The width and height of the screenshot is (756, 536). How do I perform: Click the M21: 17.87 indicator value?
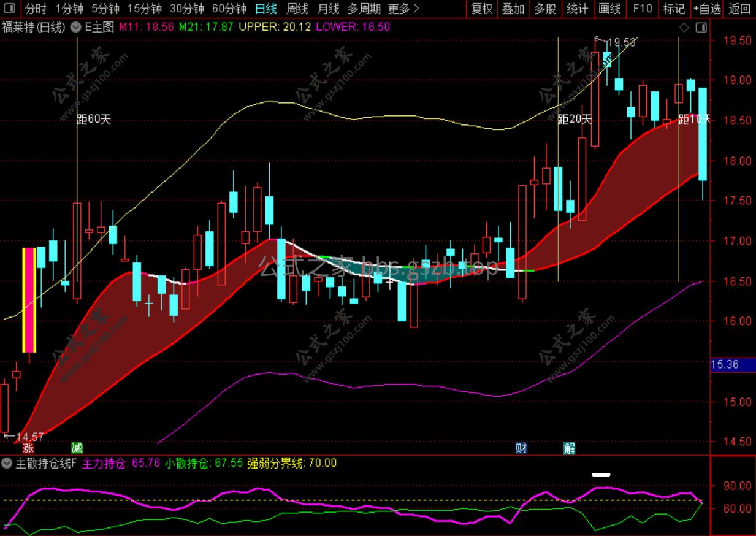(x=206, y=27)
